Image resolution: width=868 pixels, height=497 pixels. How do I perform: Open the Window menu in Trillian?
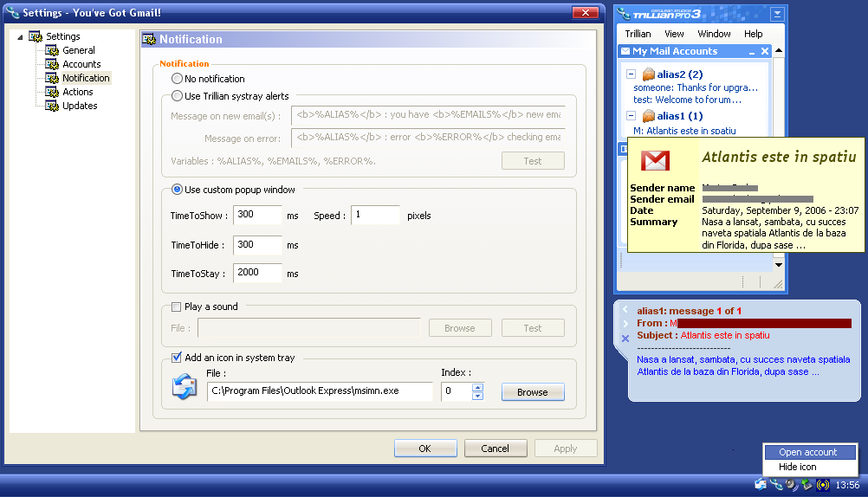(x=714, y=34)
